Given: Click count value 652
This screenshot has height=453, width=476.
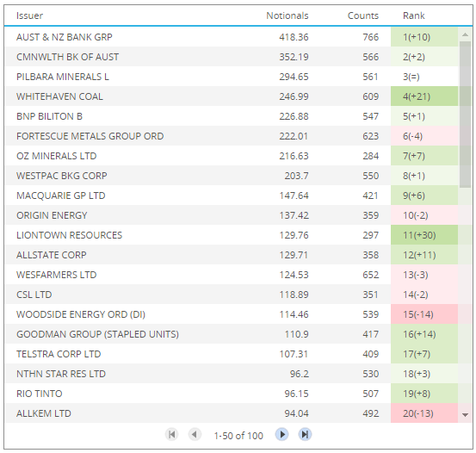Looking at the screenshot, I should (371, 275).
